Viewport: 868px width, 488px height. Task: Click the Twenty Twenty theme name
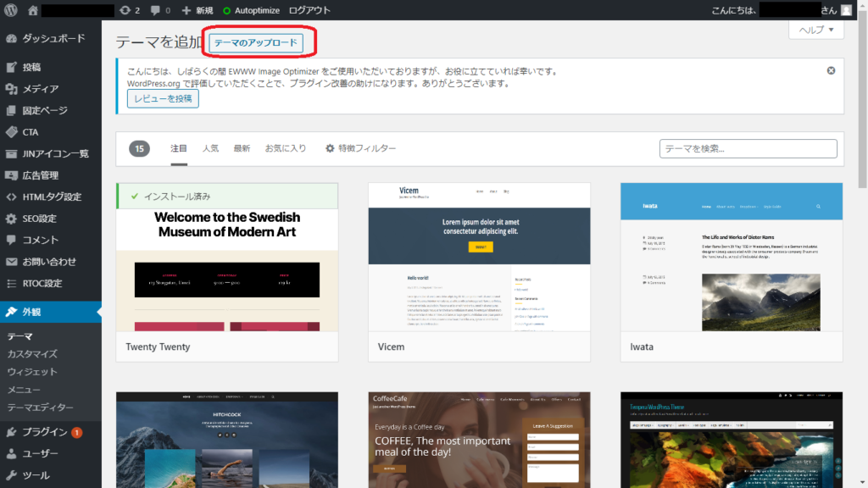click(158, 347)
